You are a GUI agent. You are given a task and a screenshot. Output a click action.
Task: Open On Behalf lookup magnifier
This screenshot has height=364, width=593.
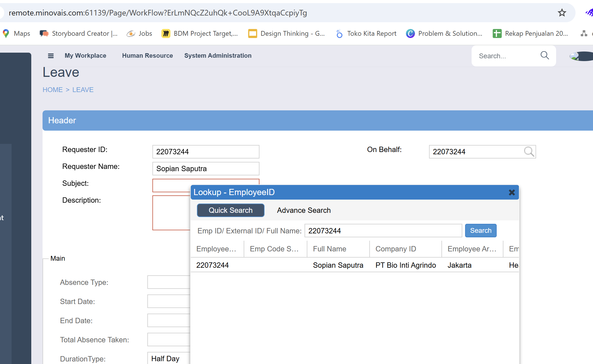[x=529, y=151]
